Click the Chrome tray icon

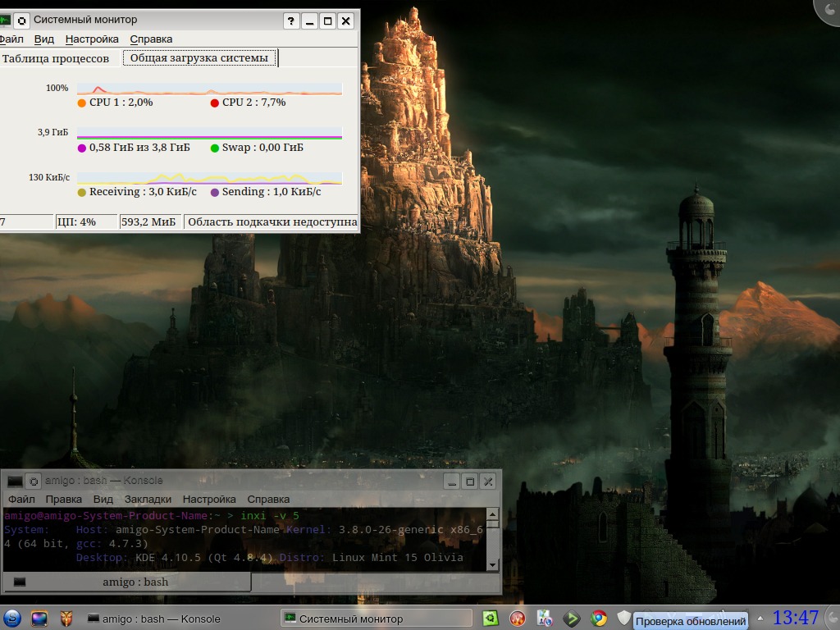pos(598,619)
